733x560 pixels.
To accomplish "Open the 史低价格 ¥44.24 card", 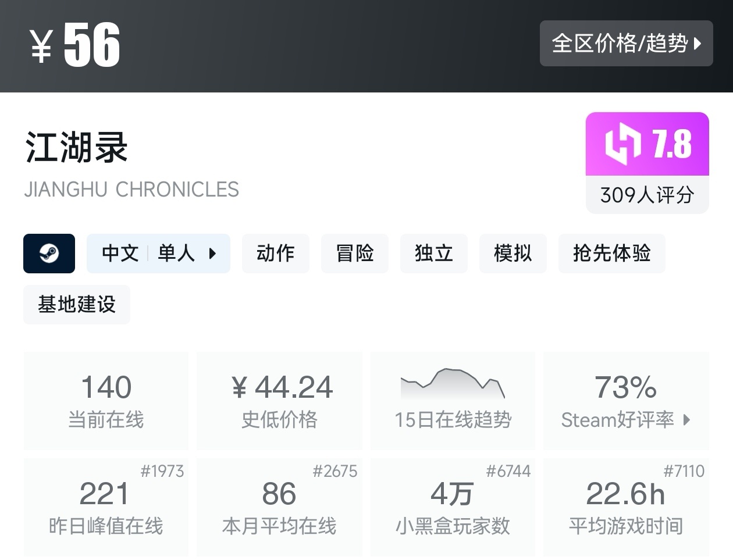I will click(279, 401).
